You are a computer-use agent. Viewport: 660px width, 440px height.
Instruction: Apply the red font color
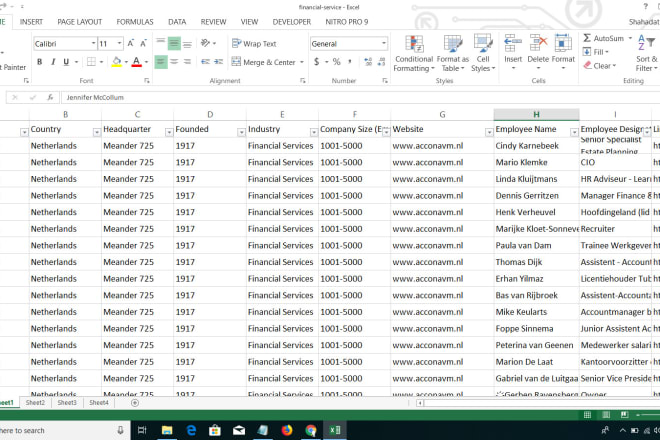[x=136, y=62]
